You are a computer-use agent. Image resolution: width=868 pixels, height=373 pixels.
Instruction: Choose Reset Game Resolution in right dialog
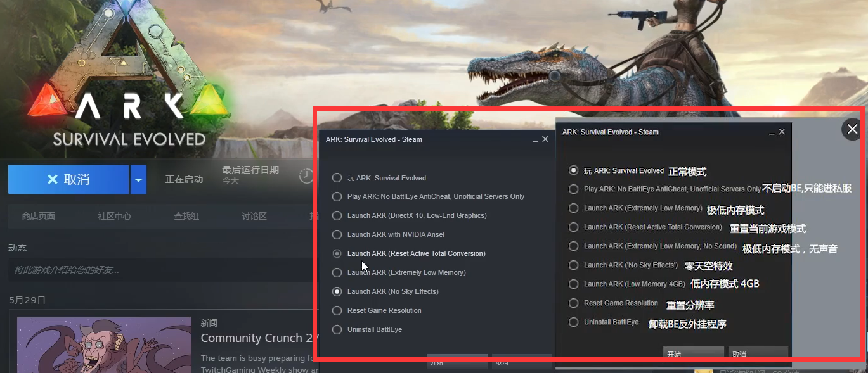(x=573, y=303)
